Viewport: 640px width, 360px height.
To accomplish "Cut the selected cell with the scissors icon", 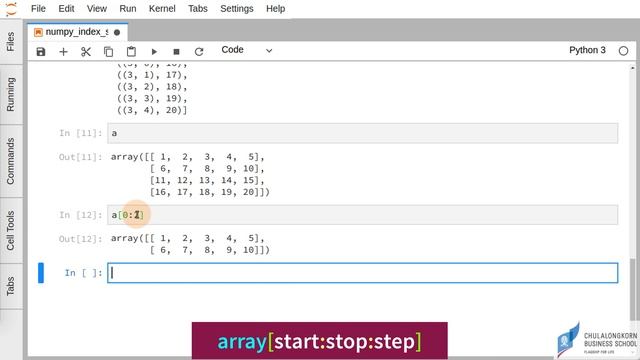I will point(86,52).
